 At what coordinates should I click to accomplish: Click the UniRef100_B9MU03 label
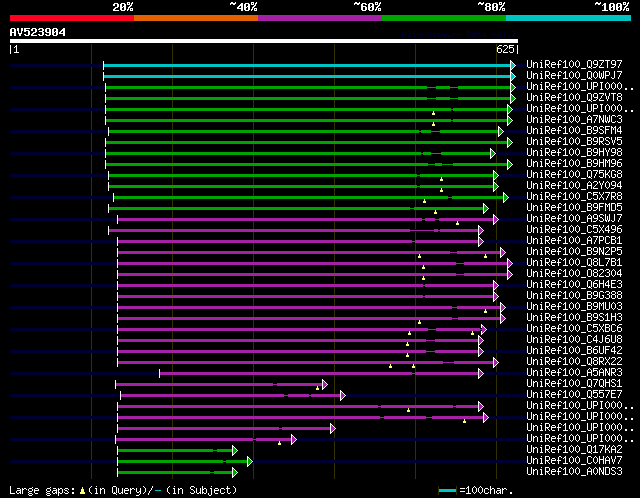574,307
